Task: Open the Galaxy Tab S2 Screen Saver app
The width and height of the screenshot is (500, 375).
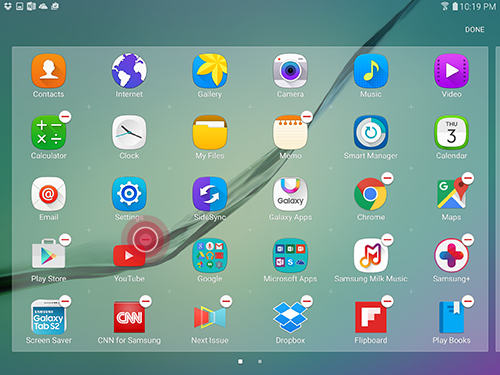Action: click(x=48, y=317)
